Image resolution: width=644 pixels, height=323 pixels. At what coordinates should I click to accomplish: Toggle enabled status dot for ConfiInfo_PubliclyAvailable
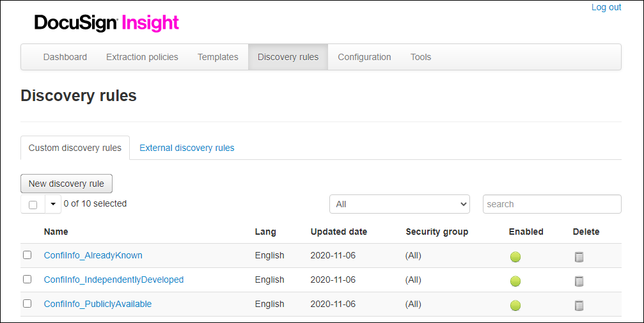tap(515, 305)
